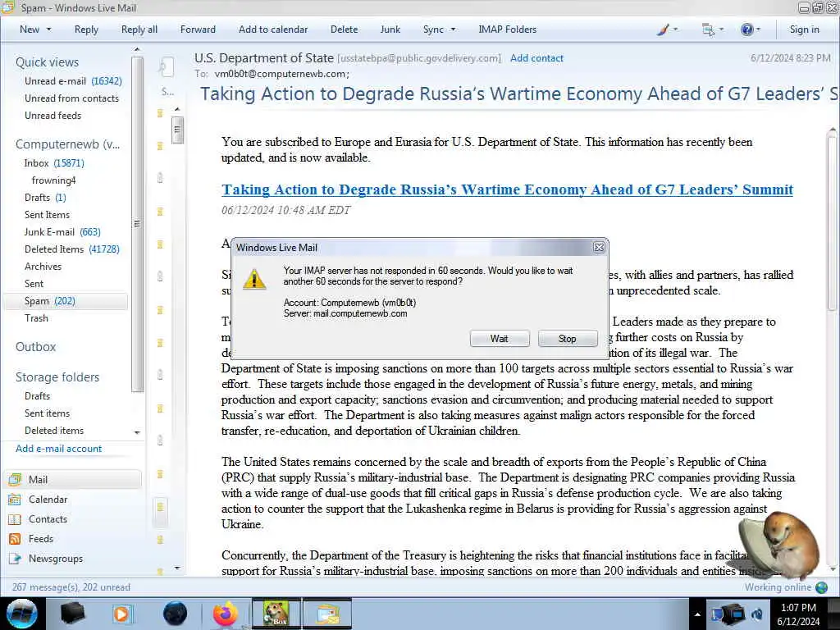
Task: Click the Reply toolbar button
Action: click(86, 30)
